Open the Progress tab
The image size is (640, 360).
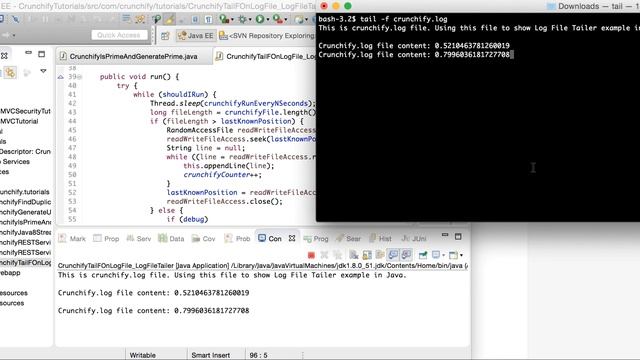click(x=316, y=238)
